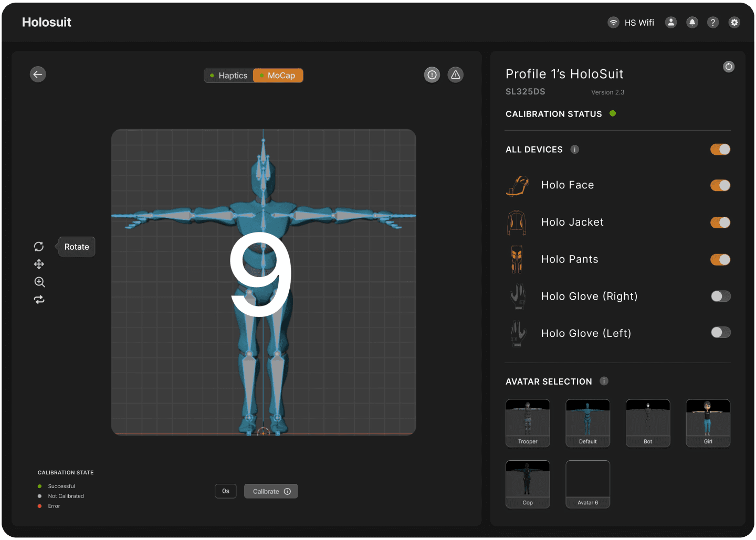Enable the Holo Glove (Left) switch
The width and height of the screenshot is (756, 540).
[x=720, y=332]
